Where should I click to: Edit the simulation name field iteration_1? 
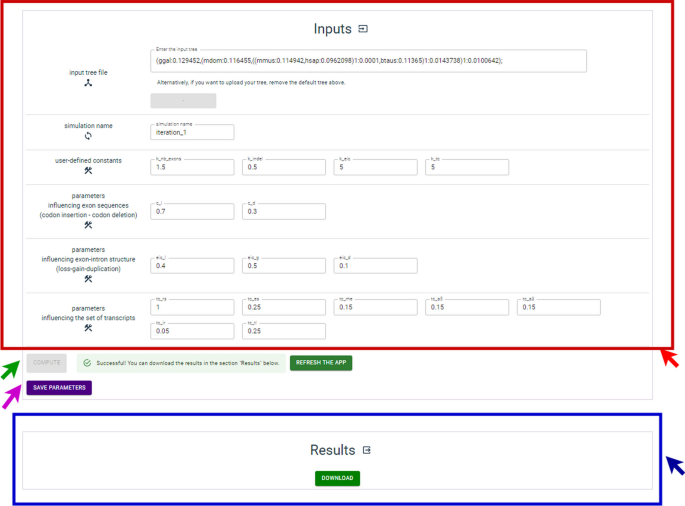point(192,132)
